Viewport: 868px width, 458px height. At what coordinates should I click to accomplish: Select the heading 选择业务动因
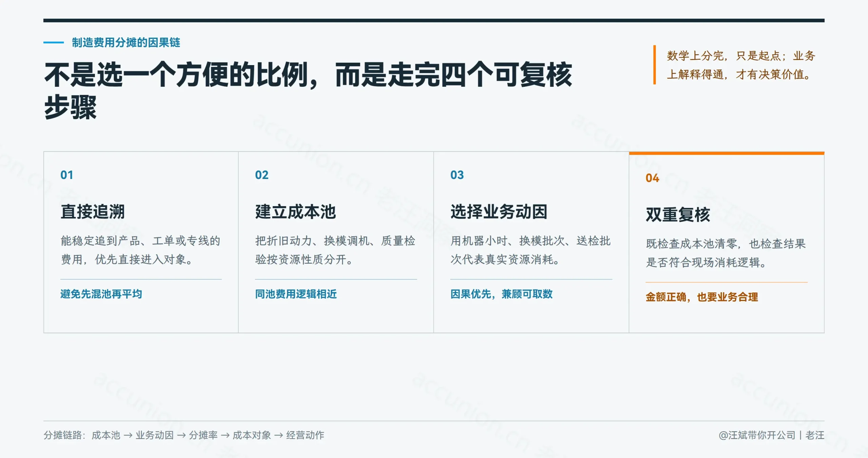pos(499,212)
